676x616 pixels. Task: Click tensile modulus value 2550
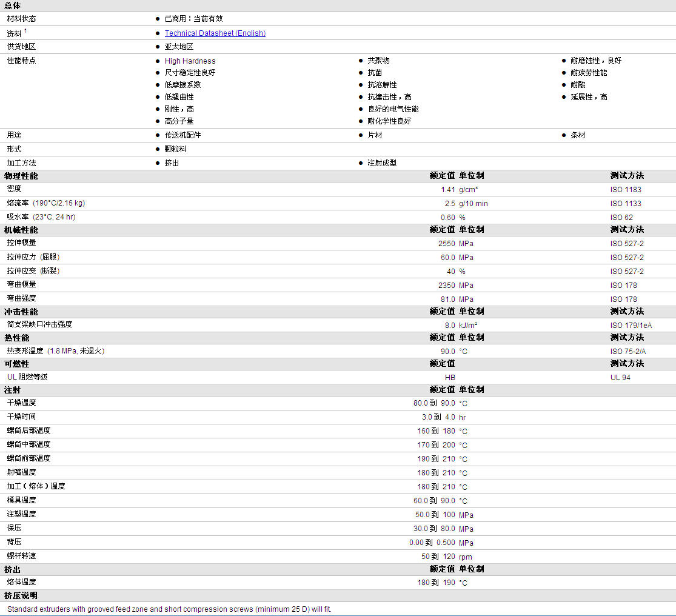[447, 244]
